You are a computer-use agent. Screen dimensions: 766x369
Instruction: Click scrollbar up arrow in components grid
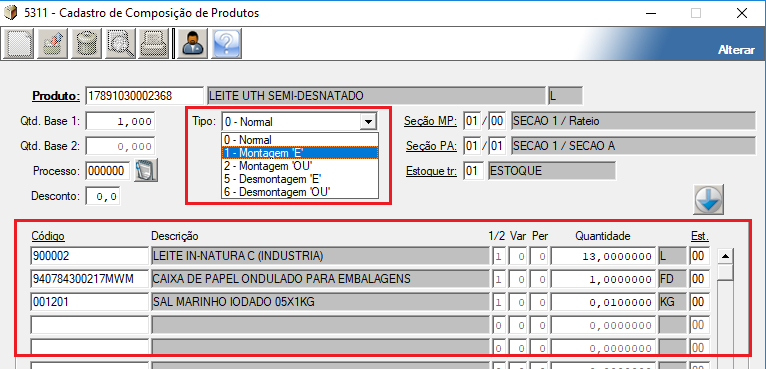pyautogui.click(x=725, y=256)
